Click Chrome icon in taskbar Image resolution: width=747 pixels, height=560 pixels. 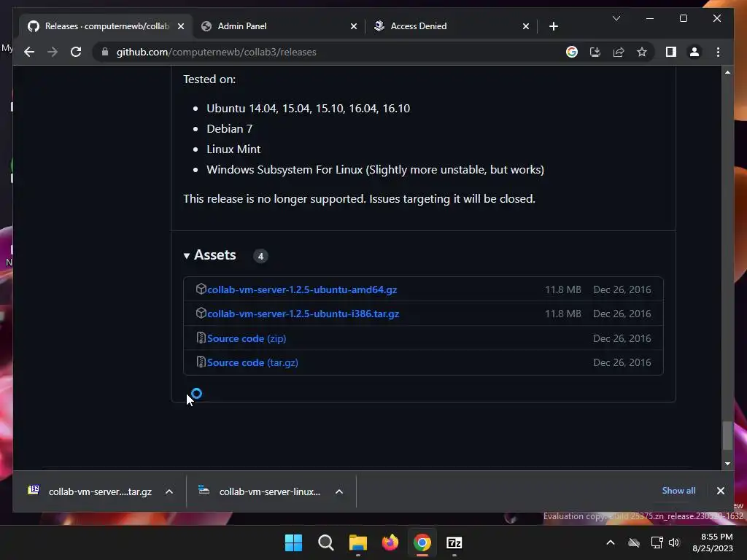coord(422,542)
